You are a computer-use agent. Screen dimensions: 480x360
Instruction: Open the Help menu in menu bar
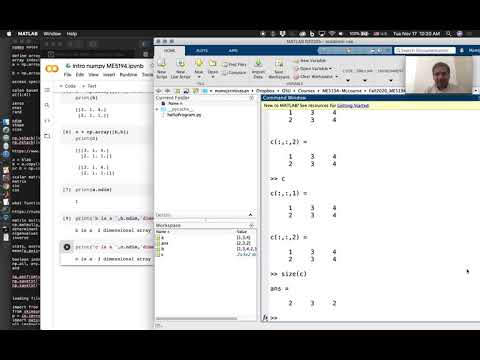72,34
